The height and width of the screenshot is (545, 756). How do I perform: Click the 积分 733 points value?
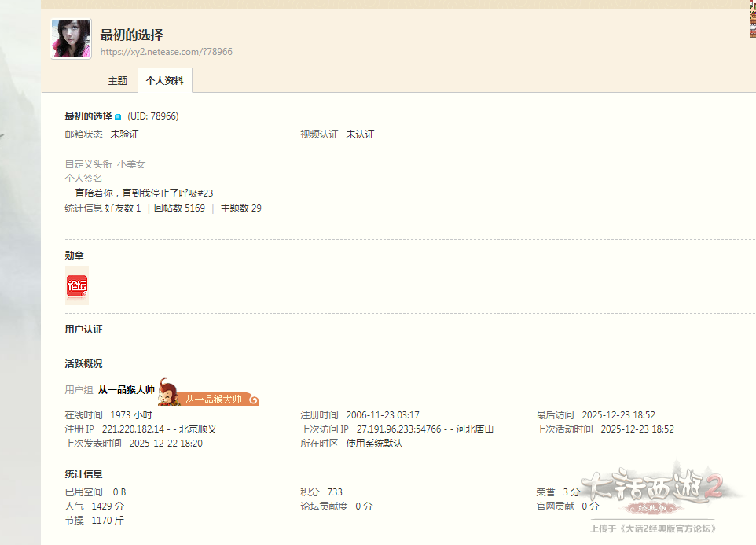click(x=334, y=492)
